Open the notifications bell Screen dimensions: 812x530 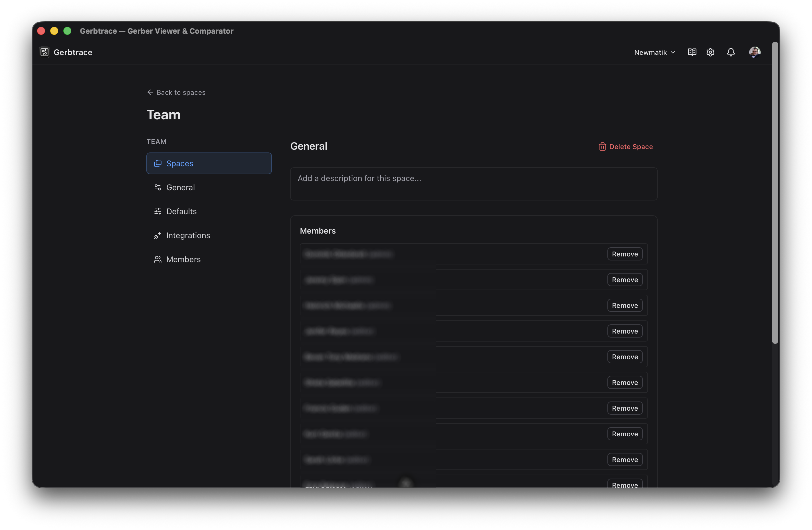click(731, 52)
